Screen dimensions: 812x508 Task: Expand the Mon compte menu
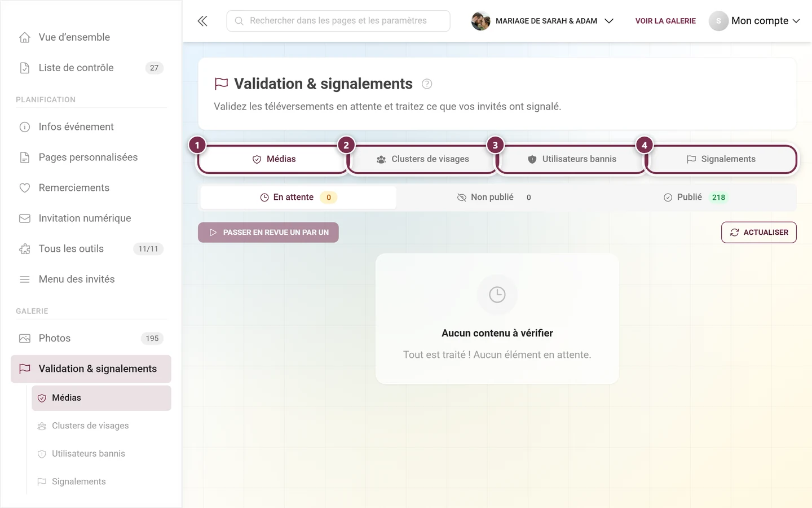coord(754,21)
